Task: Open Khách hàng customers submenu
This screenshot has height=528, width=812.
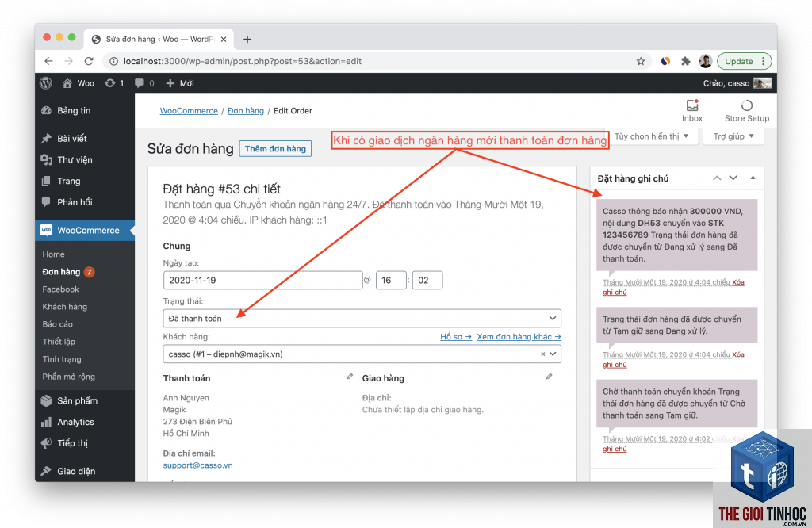Action: tap(65, 307)
